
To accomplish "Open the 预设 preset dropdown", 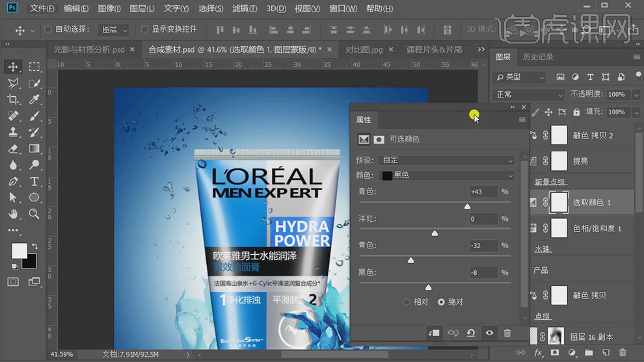I will point(446,161).
